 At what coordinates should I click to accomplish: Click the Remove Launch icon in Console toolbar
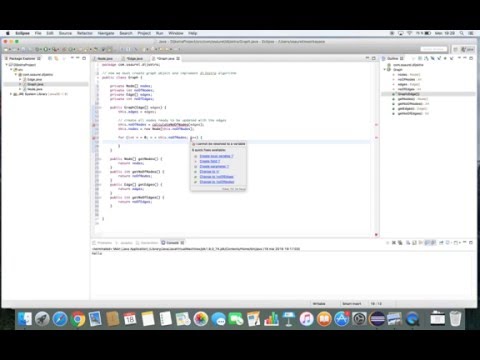pos(394,243)
